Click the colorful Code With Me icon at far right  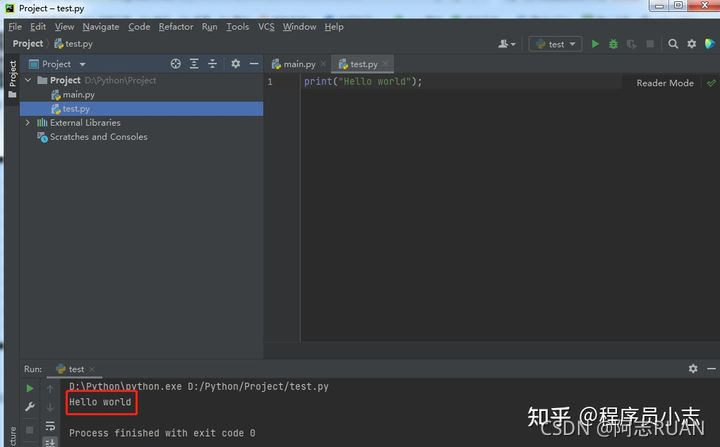tap(710, 44)
